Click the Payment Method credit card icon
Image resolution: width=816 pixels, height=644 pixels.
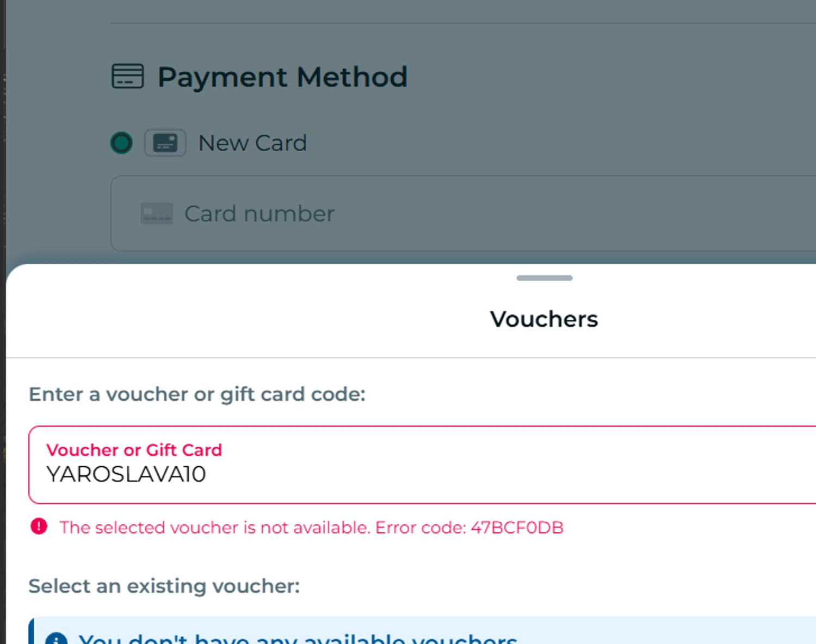tap(128, 76)
